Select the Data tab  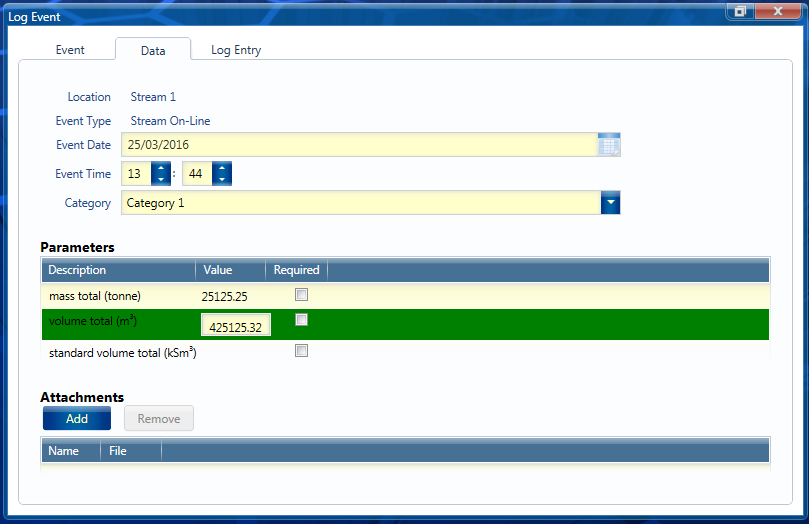(x=153, y=50)
